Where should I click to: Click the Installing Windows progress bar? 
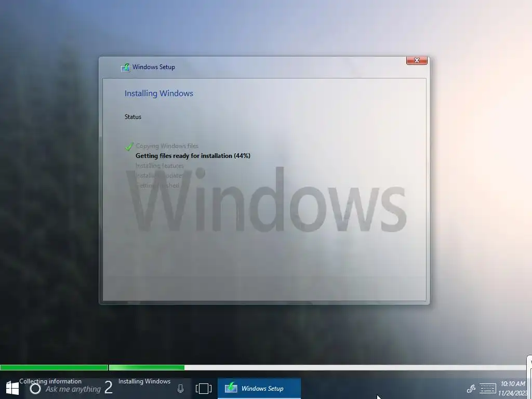click(x=317, y=367)
